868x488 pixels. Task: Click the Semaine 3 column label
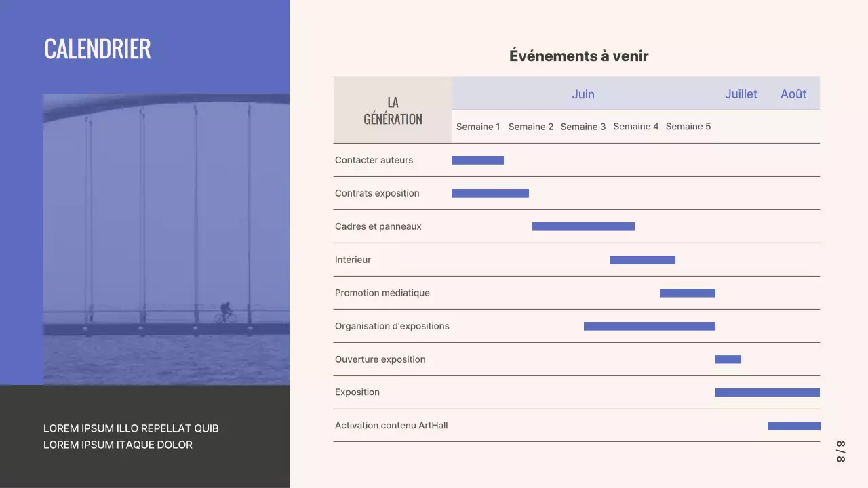click(x=583, y=127)
